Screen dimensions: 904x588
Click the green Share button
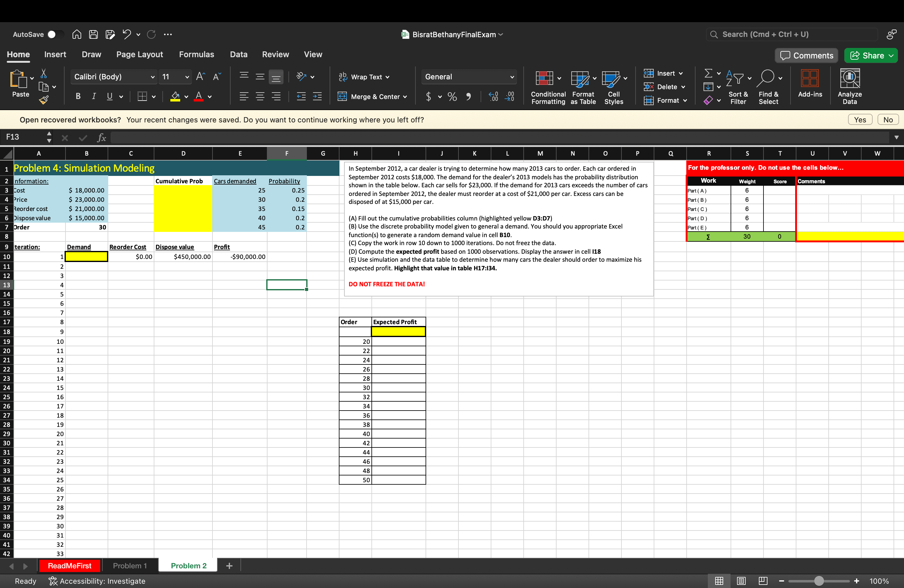pyautogui.click(x=871, y=56)
